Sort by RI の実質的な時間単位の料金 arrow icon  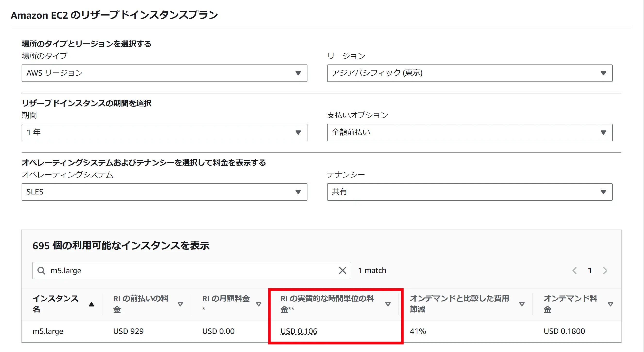click(x=388, y=304)
